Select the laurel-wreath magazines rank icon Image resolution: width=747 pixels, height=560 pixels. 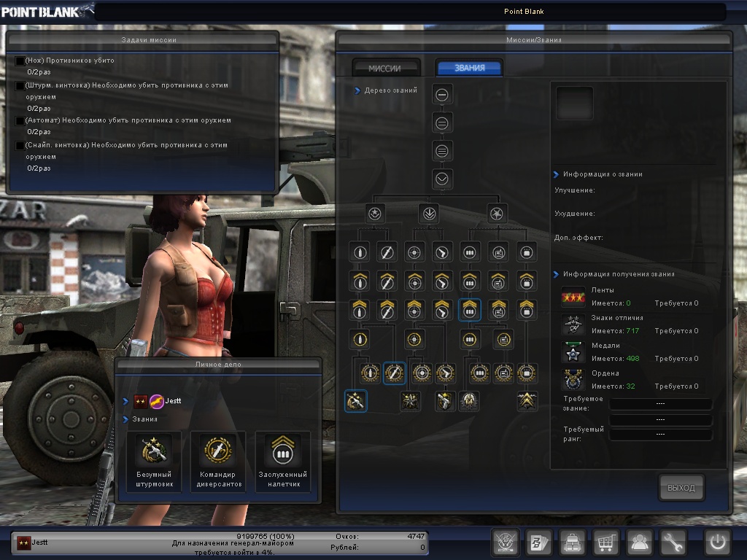point(480,373)
